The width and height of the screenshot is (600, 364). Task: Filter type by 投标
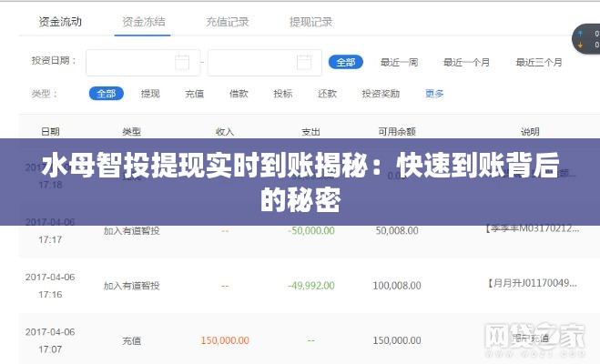pyautogui.click(x=283, y=94)
